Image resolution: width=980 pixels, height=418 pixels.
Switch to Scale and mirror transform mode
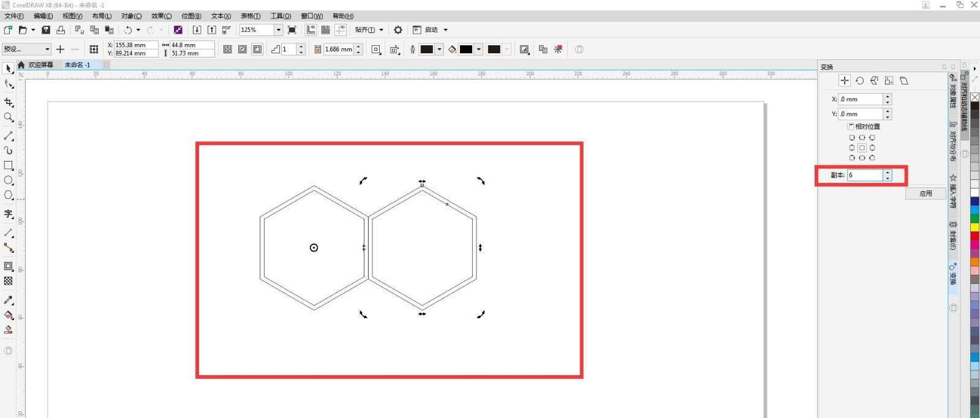[874, 80]
